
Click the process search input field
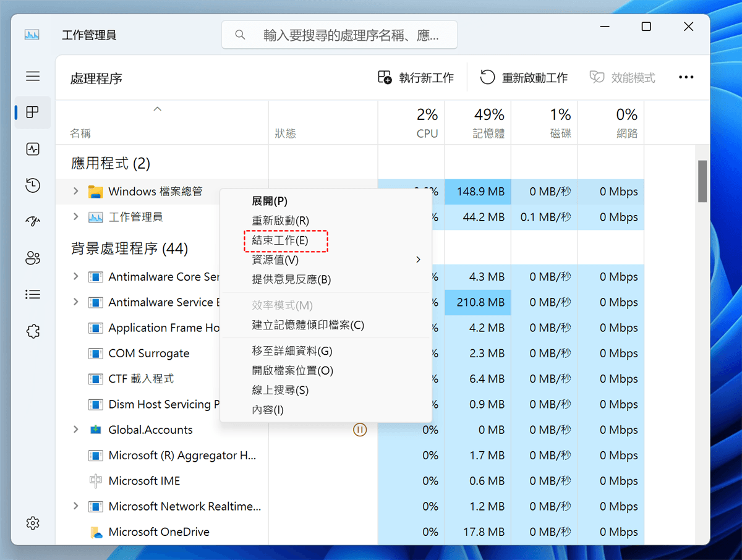coord(339,35)
